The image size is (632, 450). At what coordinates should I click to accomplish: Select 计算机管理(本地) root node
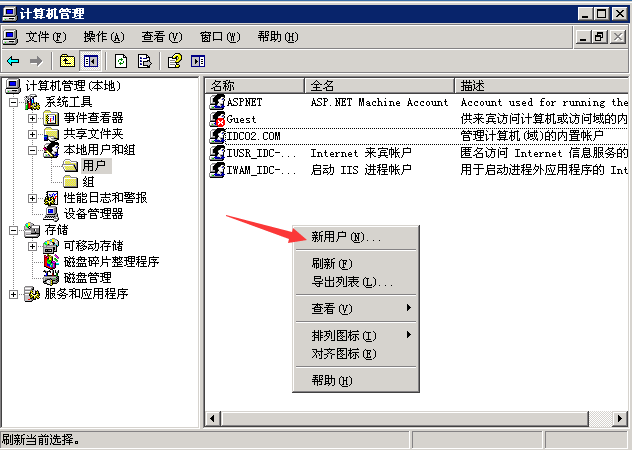(x=73, y=86)
